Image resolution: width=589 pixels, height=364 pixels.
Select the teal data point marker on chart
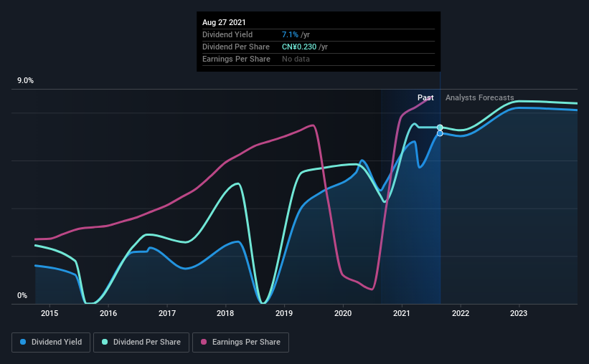(x=440, y=128)
